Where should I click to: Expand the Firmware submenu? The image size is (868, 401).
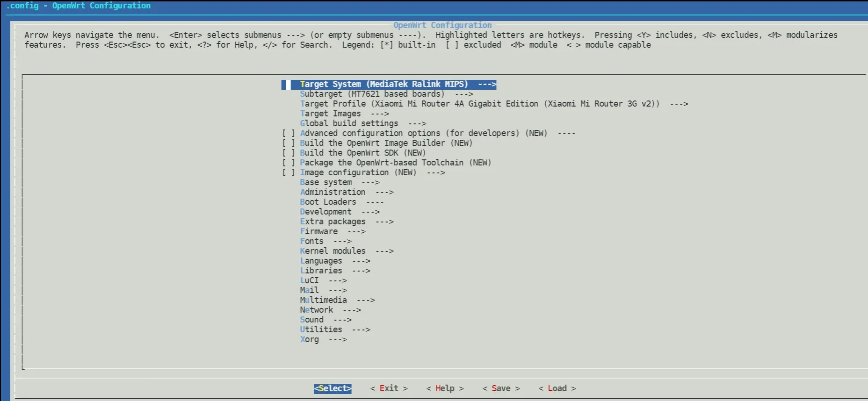(x=333, y=231)
